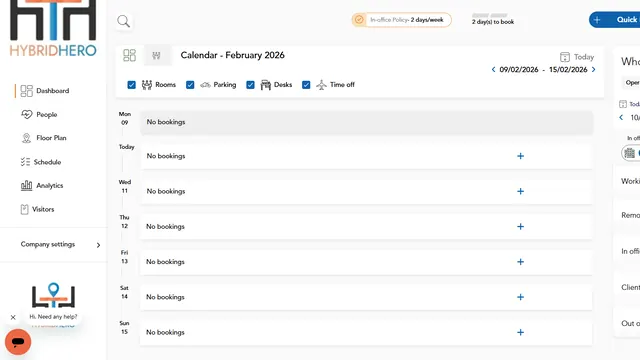
Task: Click the Dashboard sidebar icon
Action: [x=27, y=91]
